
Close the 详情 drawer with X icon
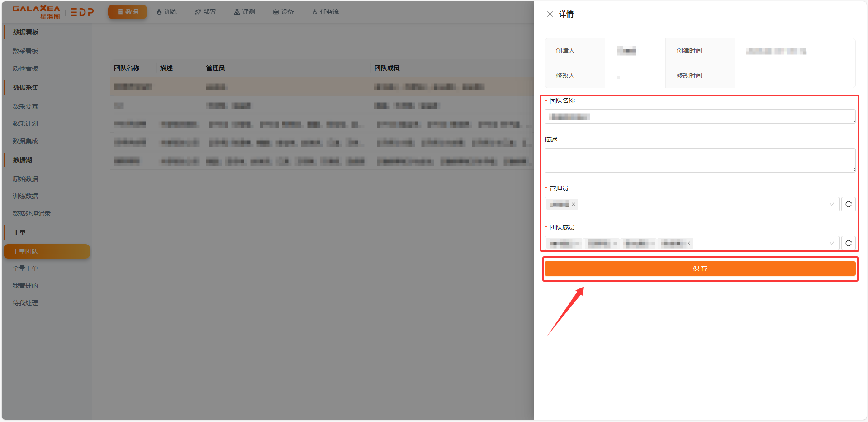[x=550, y=14]
